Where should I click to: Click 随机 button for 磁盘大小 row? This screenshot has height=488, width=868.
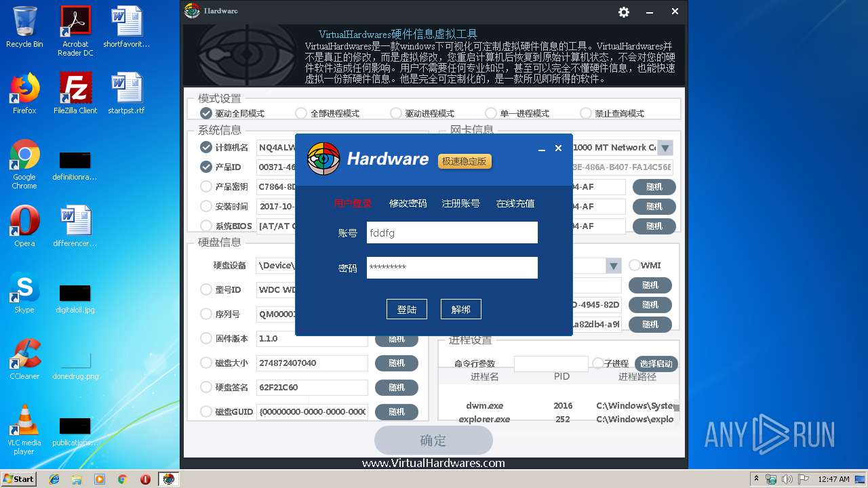pos(397,363)
